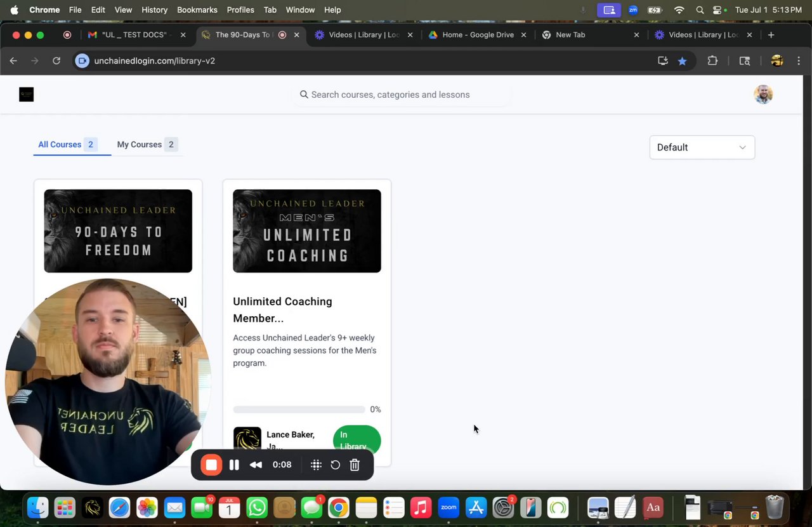Open Chrome's three-dot menu
The image size is (812, 527).
[799, 61]
